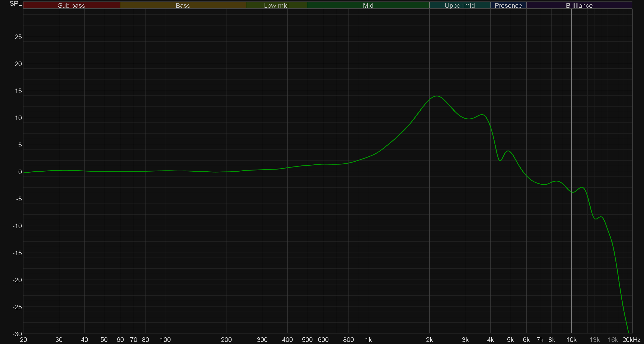
Task: Click the 20kHz label on frequency axis
Action: (x=631, y=340)
